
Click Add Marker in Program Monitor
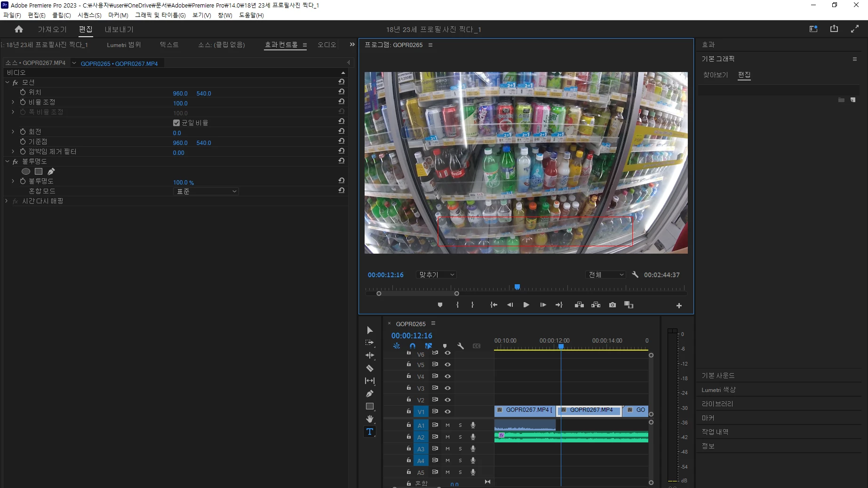tap(440, 305)
